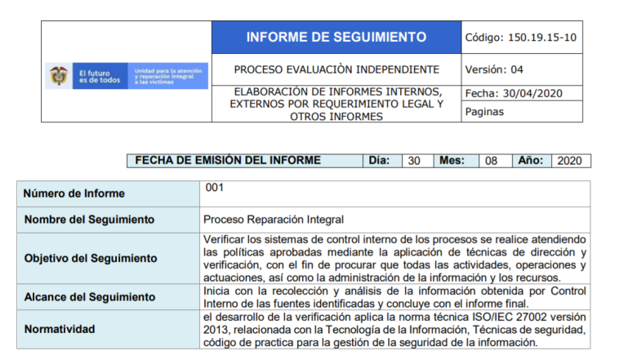Screen dimensions: 637x364
Task: Click the 'Año:' label
Action: click(531, 160)
